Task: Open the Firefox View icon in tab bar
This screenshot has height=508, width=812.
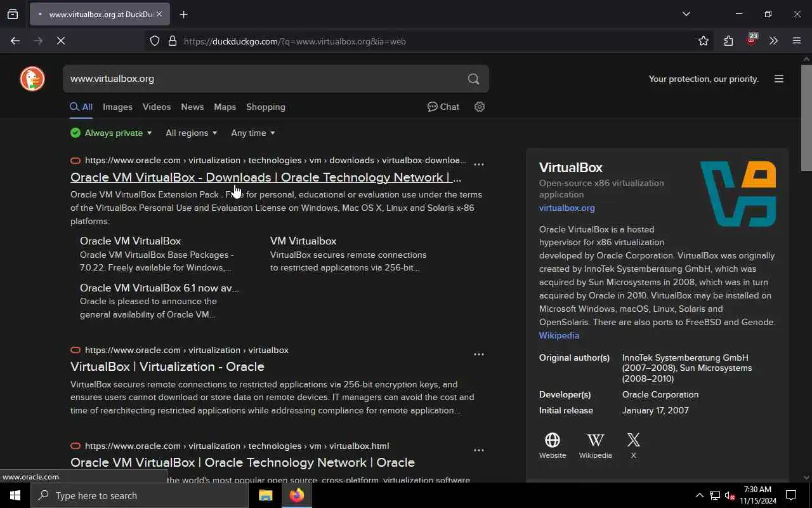Action: tap(13, 14)
